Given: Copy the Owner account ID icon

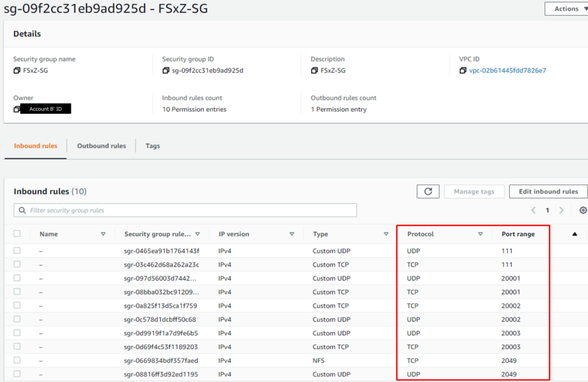Looking at the screenshot, I should point(17,109).
